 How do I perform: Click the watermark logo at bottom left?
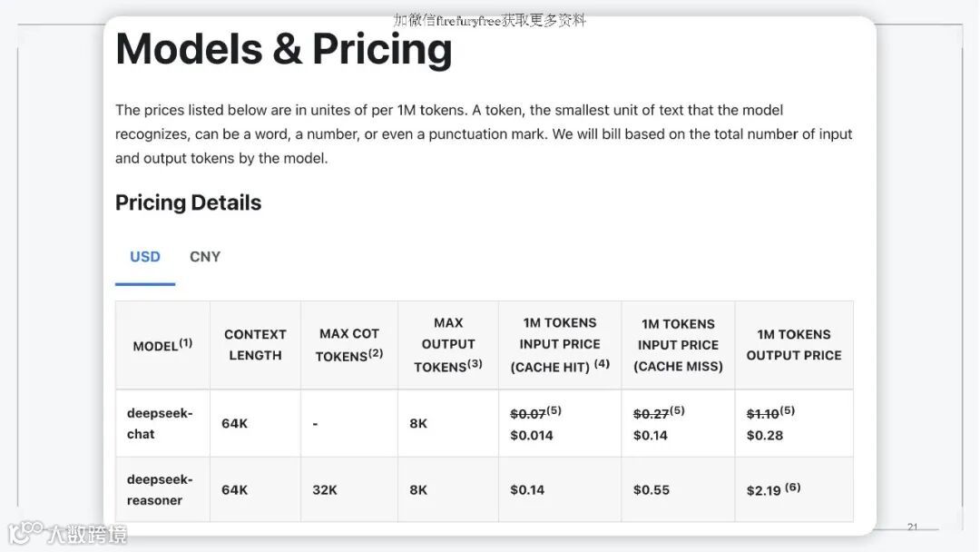click(x=67, y=533)
